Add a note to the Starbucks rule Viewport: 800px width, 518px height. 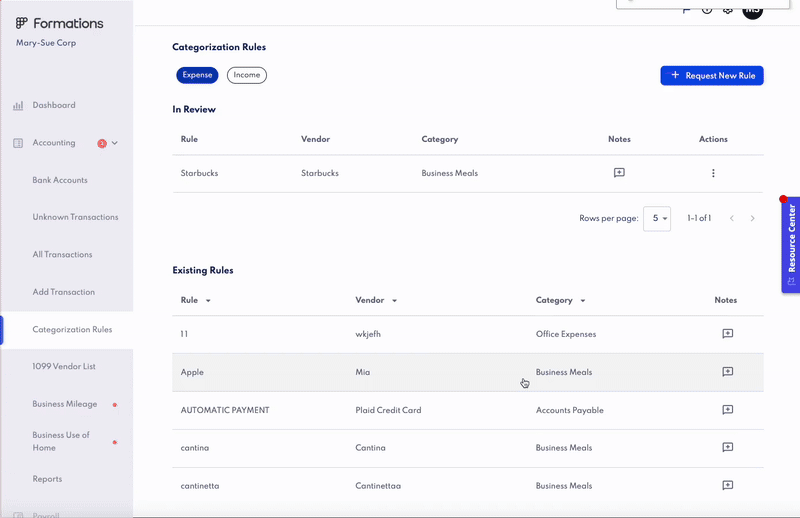pos(619,173)
